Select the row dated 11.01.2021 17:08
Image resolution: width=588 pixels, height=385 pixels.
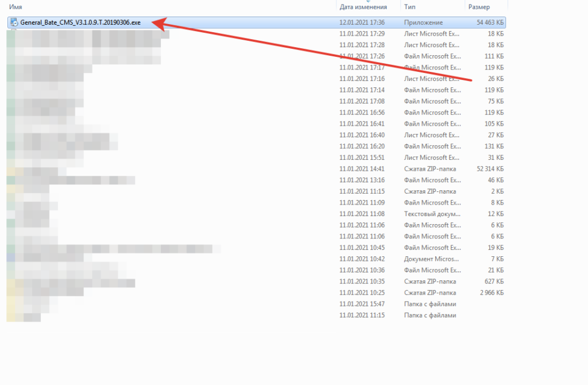(256, 101)
